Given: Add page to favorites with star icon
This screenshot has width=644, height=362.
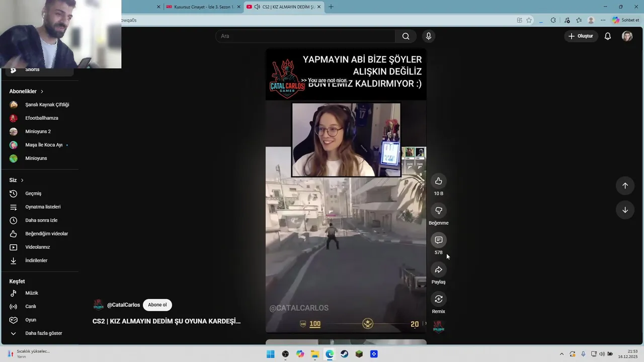Looking at the screenshot, I should pos(529,20).
